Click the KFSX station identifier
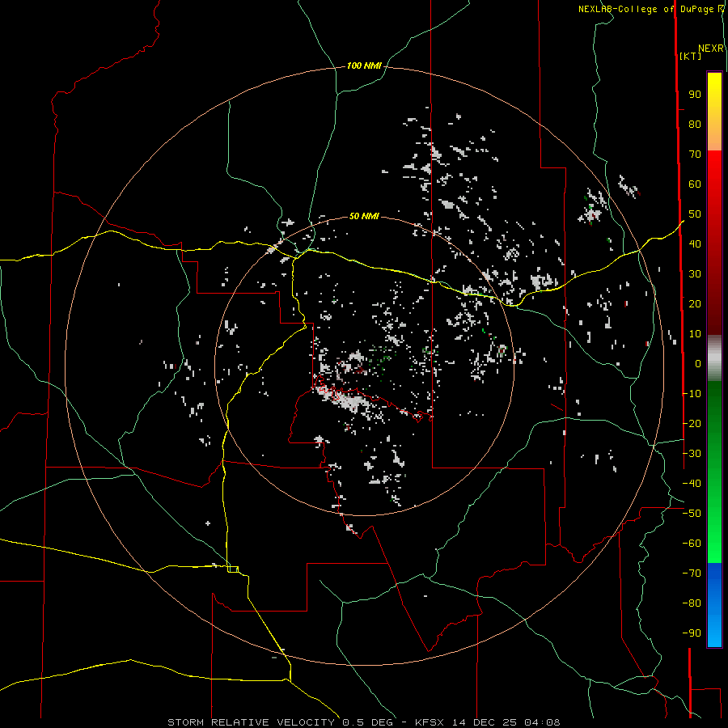The height and width of the screenshot is (728, 728). click(430, 722)
